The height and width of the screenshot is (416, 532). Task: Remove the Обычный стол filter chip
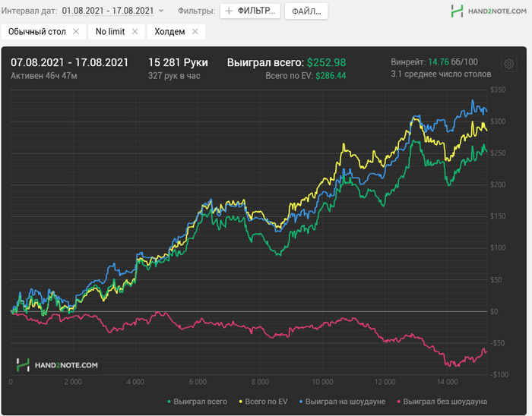(76, 32)
